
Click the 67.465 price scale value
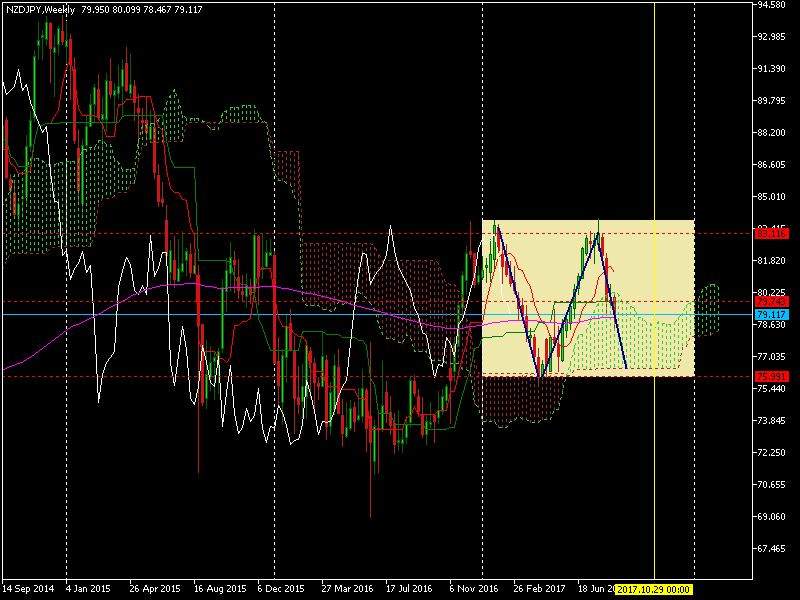(771, 548)
